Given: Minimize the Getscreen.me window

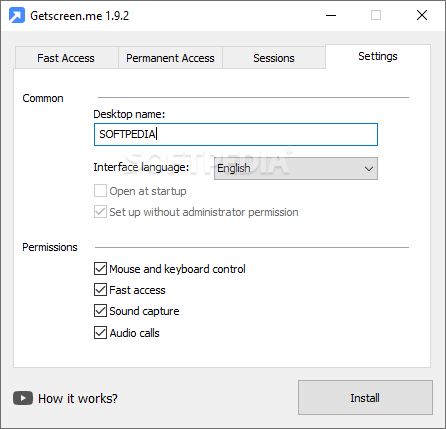Looking at the screenshot, I should click(x=331, y=15).
